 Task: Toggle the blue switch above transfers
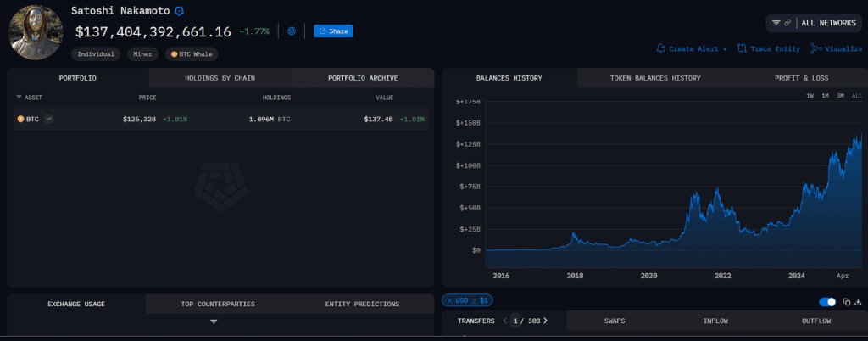coord(827,301)
